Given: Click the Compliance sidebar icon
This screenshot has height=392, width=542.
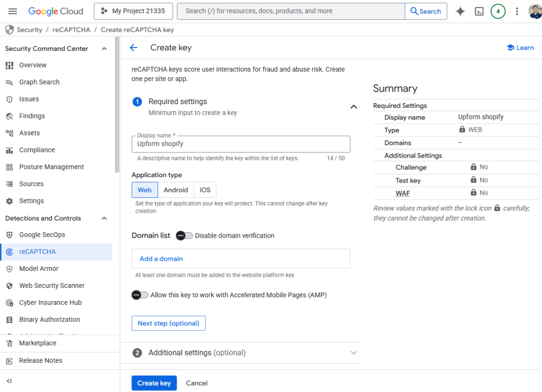Looking at the screenshot, I should click(10, 150).
